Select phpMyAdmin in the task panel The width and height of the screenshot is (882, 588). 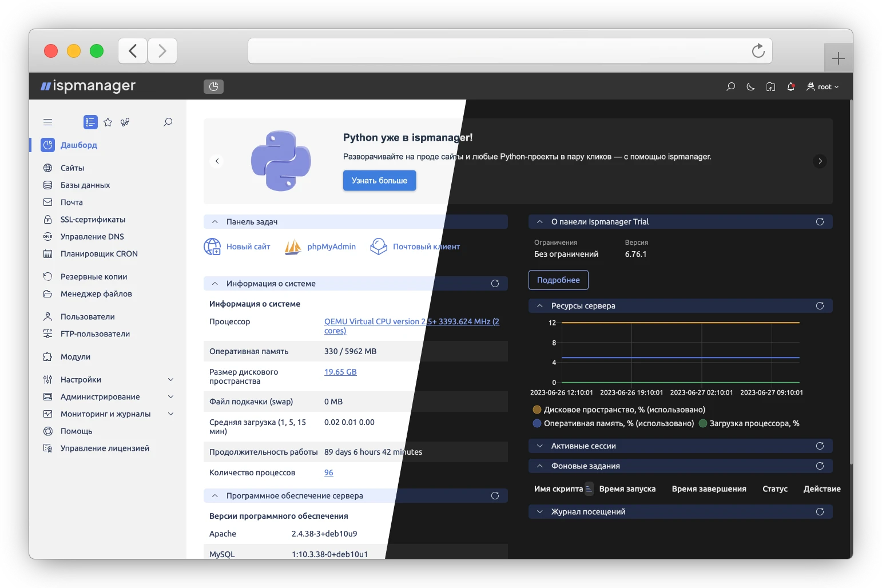331,247
